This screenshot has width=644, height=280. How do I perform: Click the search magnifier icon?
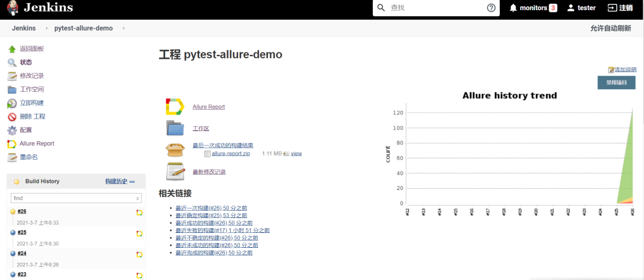[381, 8]
